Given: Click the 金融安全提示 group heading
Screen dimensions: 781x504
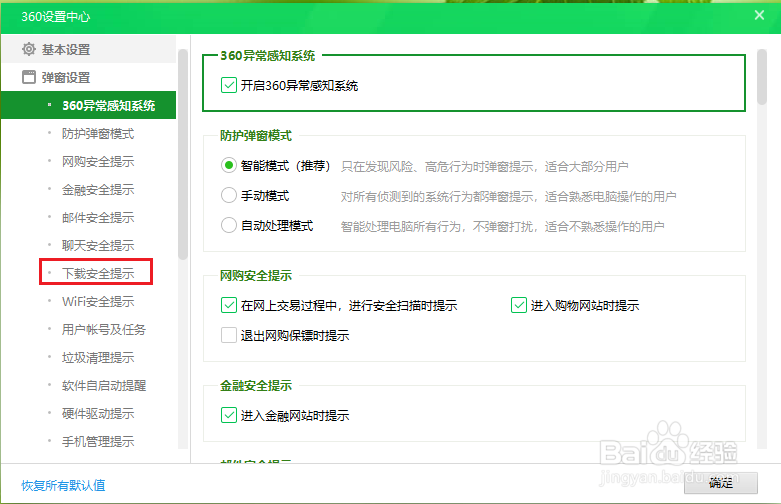Looking at the screenshot, I should 256,385.
